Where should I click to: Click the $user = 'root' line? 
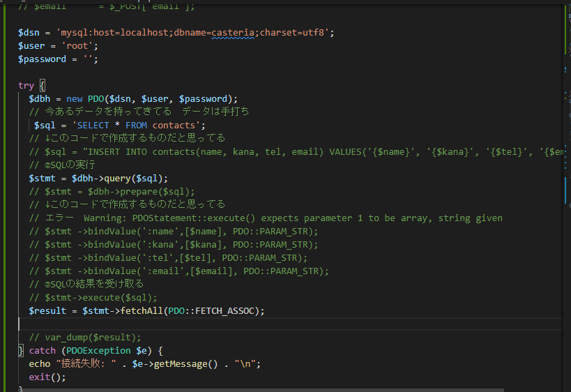click(x=58, y=46)
